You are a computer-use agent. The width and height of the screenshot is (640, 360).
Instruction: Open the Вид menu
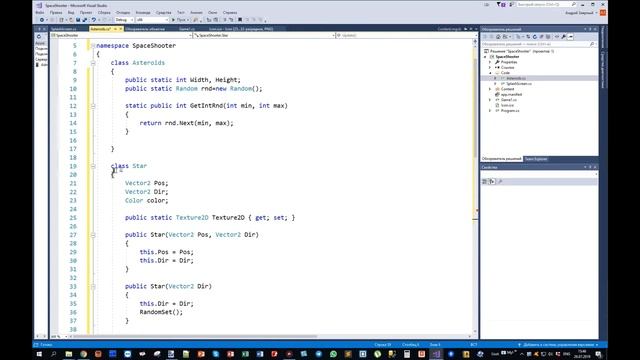pos(71,13)
